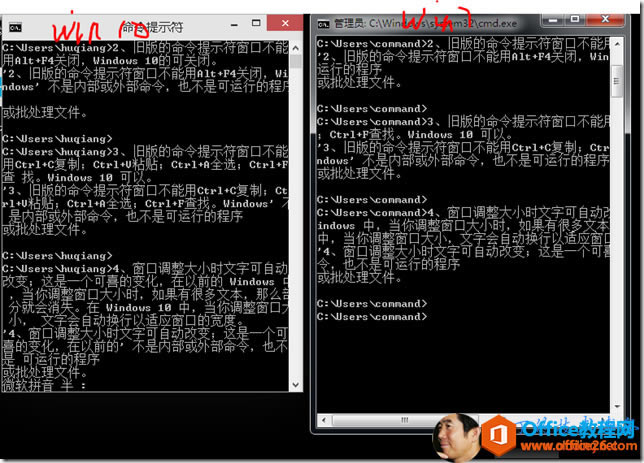Click the 微软拼音 半 IME status line
The width and height of the screenshot is (644, 463).
[x=44, y=385]
